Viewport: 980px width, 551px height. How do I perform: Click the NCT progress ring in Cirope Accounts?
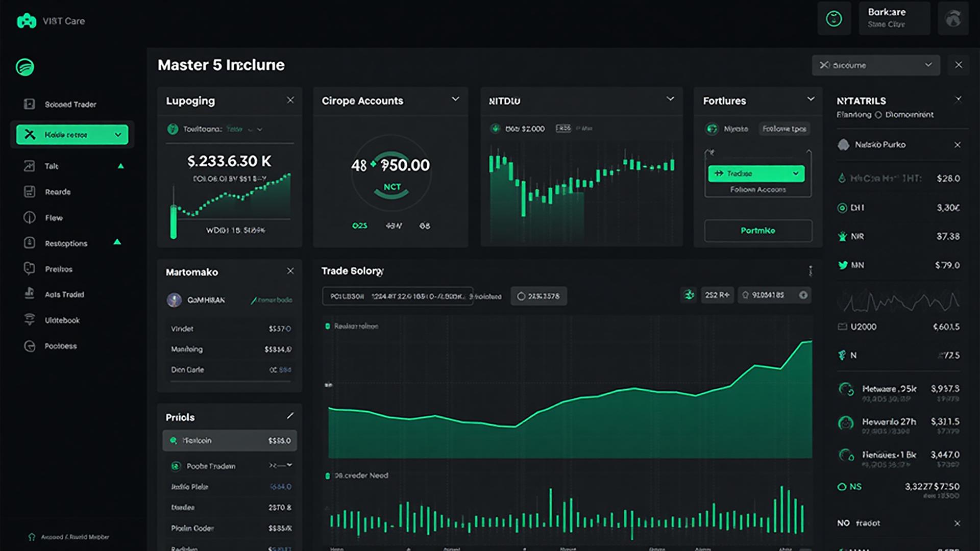[390, 173]
